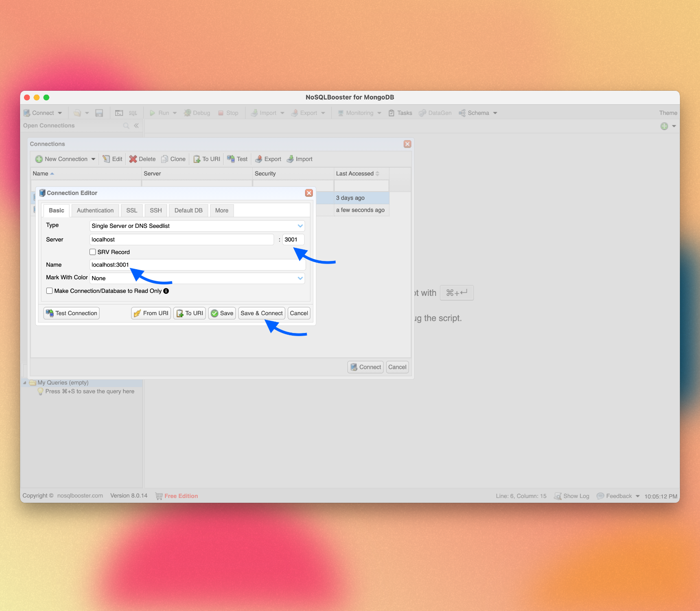This screenshot has height=611, width=700.
Task: Switch to the Default DB tab
Action: 189,210
